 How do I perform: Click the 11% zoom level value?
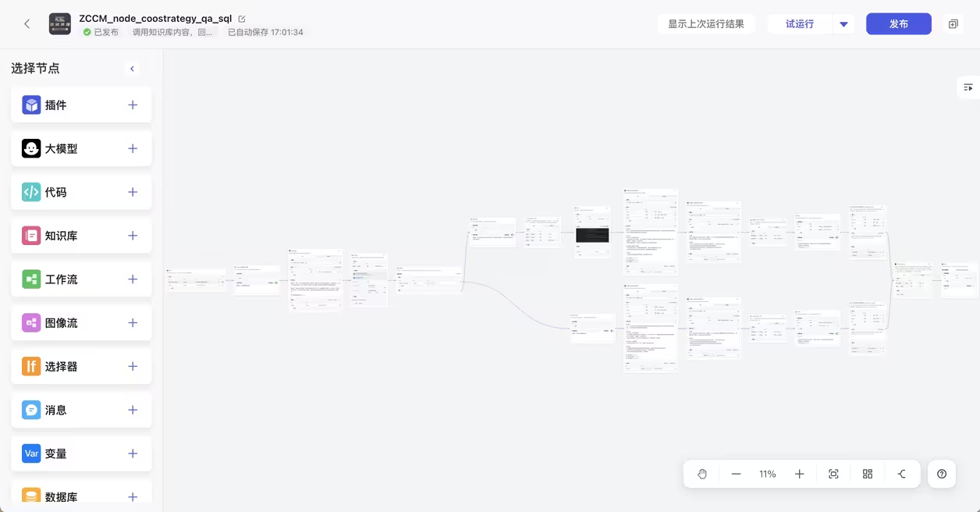768,474
